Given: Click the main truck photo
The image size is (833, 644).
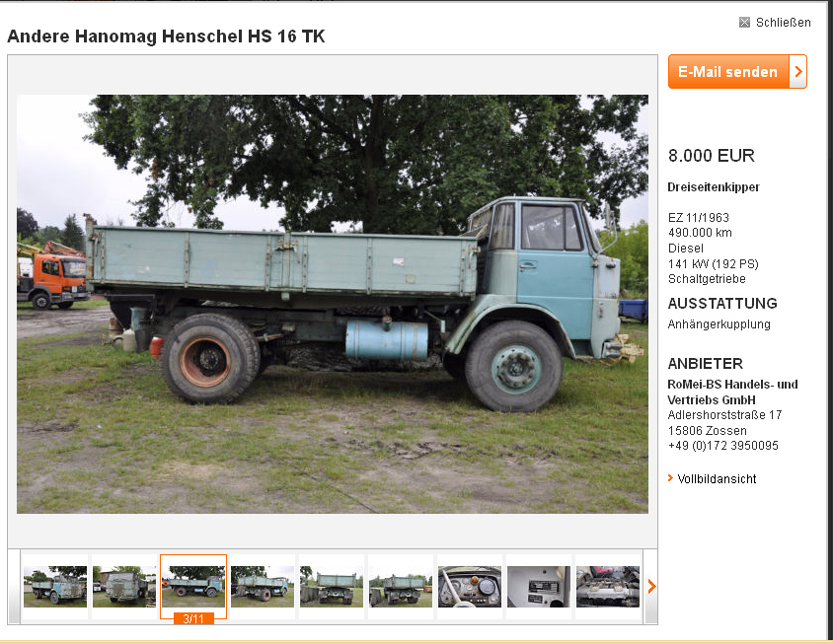Looking at the screenshot, I should [333, 304].
